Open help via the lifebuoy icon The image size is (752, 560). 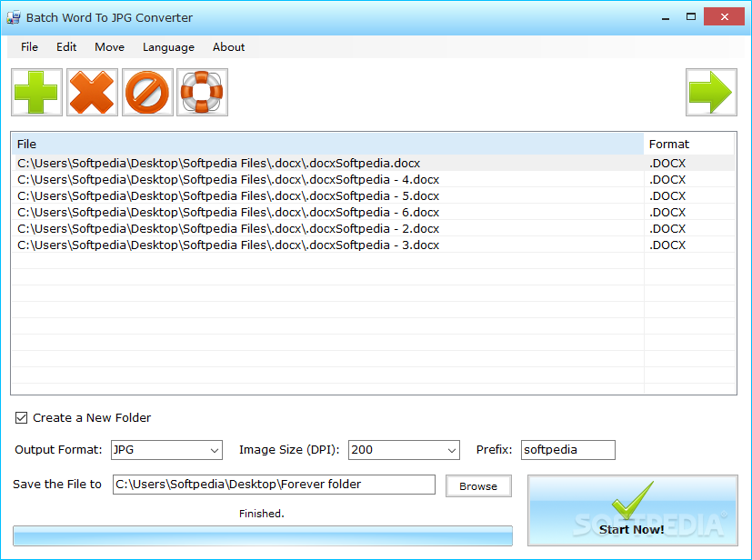pos(202,92)
